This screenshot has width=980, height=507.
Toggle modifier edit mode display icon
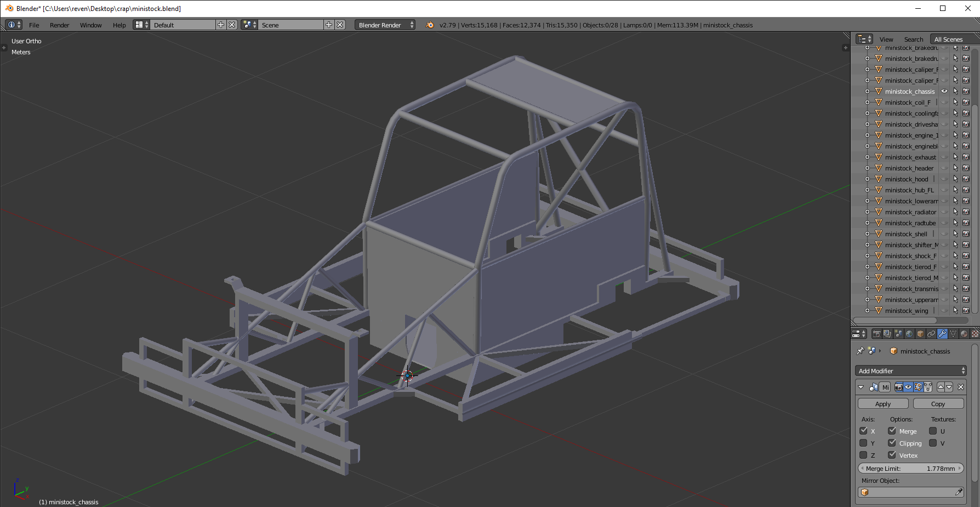918,387
